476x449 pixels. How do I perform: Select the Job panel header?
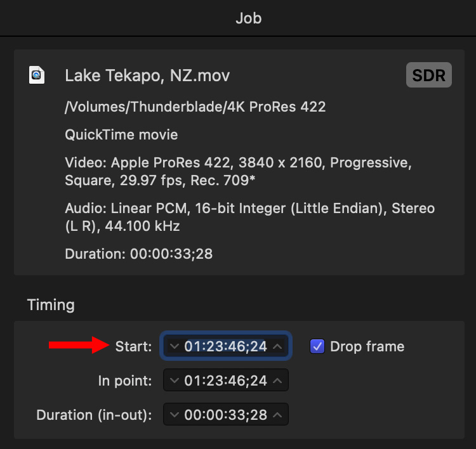pos(248,18)
